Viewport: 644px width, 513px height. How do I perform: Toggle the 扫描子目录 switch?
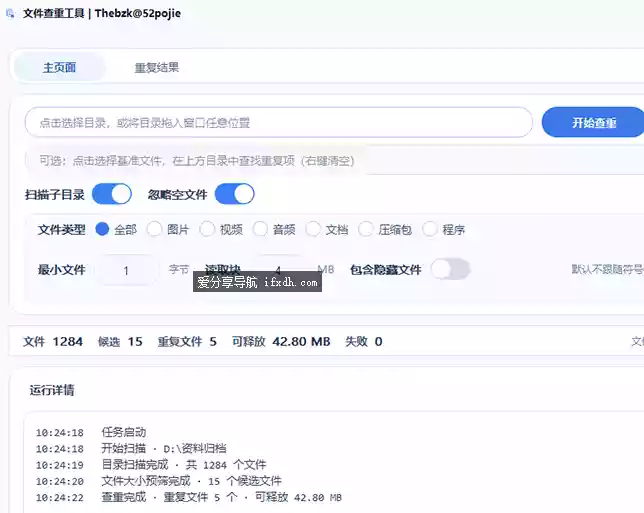pos(112,194)
